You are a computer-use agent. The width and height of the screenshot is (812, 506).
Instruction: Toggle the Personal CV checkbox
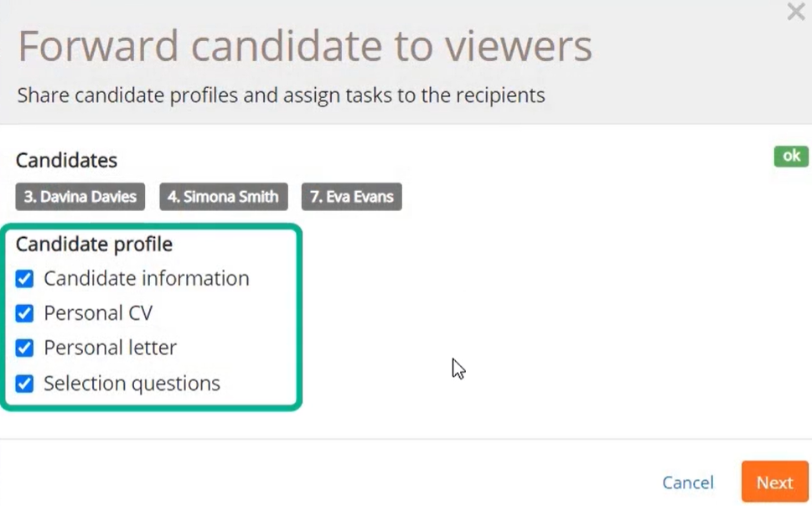tap(24, 313)
